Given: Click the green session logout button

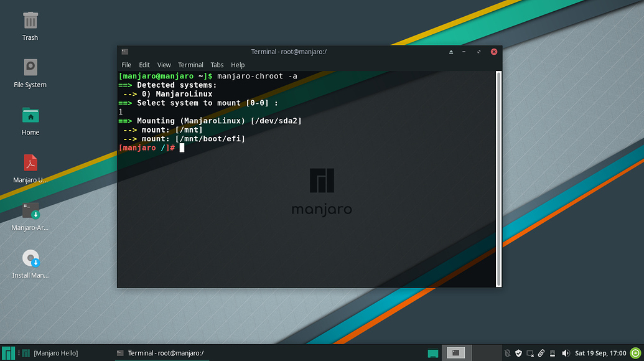Looking at the screenshot, I should pyautogui.click(x=635, y=353).
